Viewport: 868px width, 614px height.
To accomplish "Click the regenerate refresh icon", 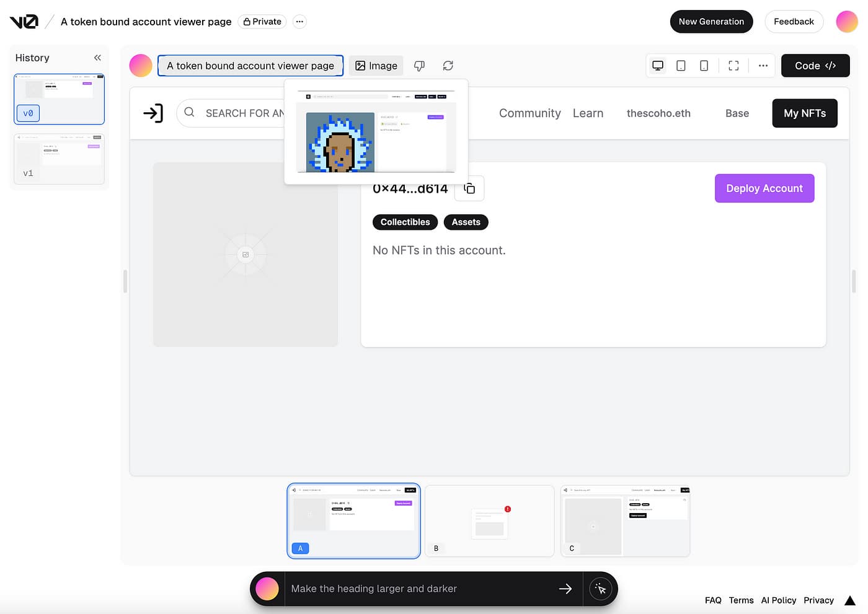I will 448,66.
